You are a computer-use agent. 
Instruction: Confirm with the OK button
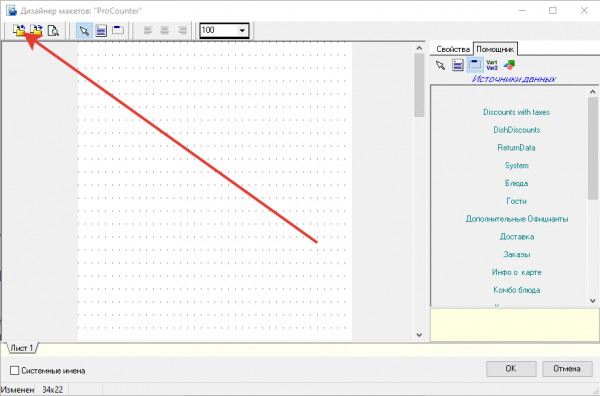tap(511, 369)
